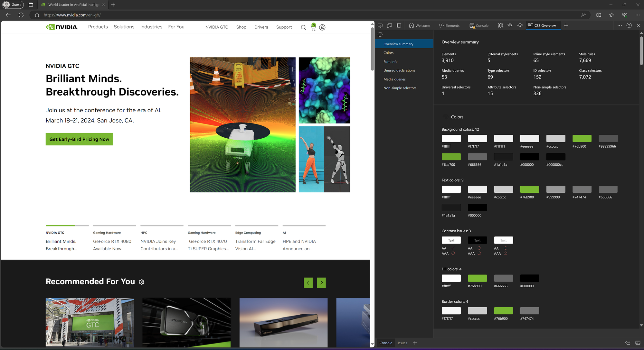644x350 pixels.
Task: Select Font info in the sidebar
Action: tap(390, 62)
